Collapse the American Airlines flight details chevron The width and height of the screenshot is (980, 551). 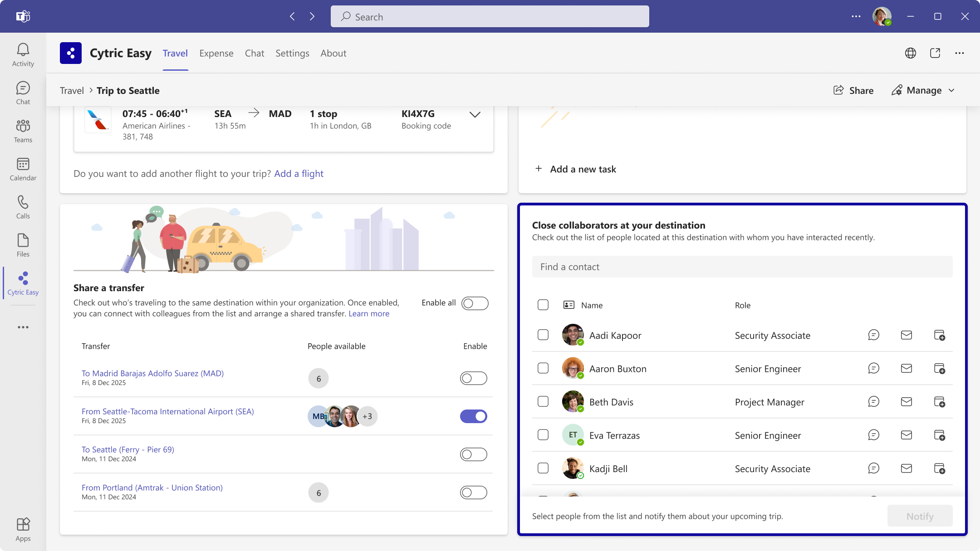(x=475, y=115)
